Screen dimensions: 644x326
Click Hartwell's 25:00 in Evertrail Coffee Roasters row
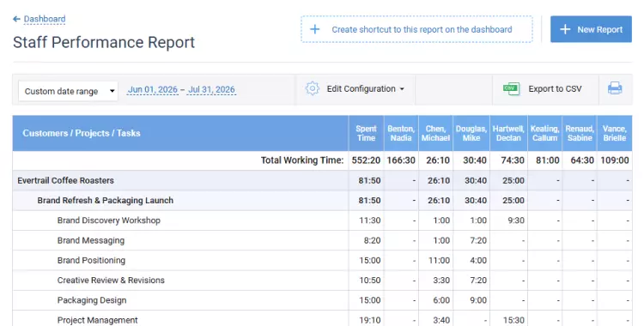coord(513,181)
